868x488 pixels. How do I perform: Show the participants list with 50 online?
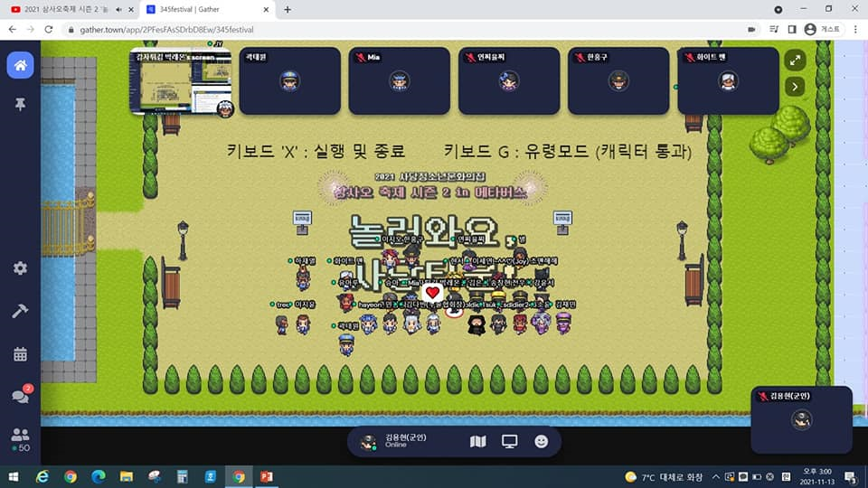(21, 440)
